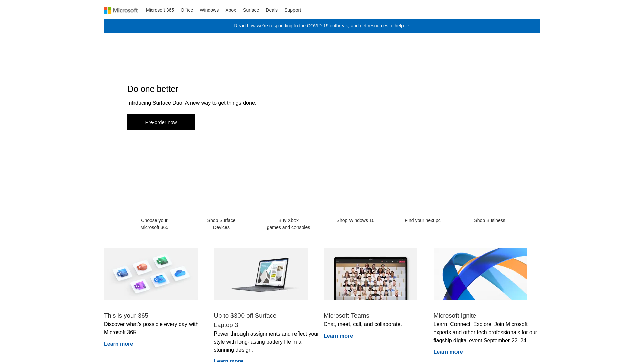Open Choose your Microsoft 365 link
Screen dimensions: 644x362
[x=154, y=224]
